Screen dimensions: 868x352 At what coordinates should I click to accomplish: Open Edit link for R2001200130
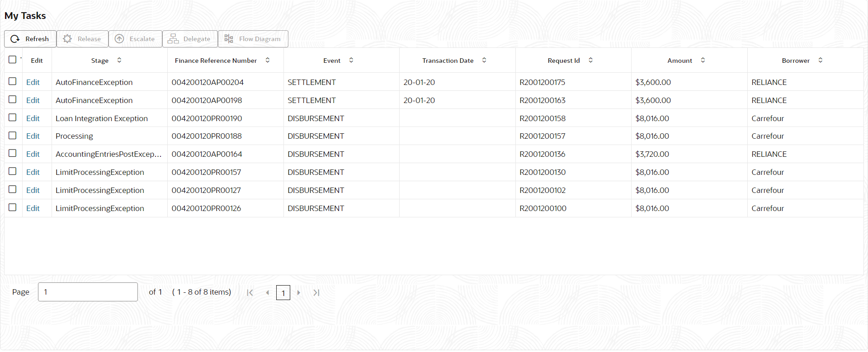[x=33, y=172]
